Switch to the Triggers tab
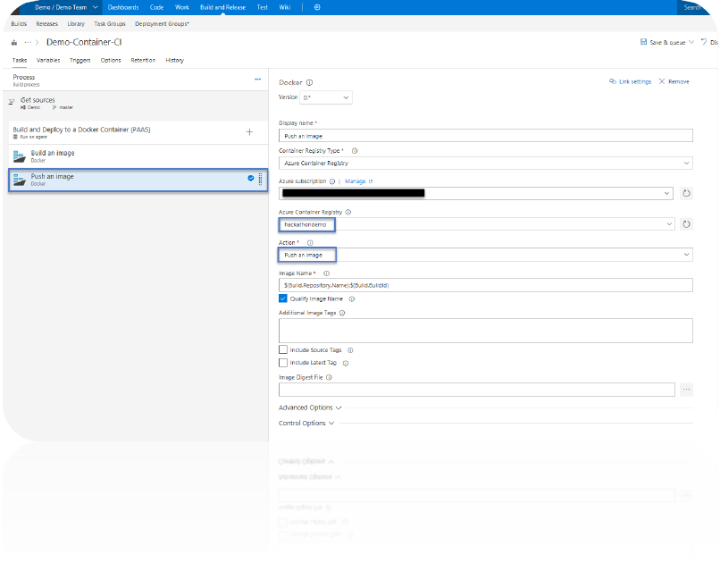Screen dimensions: 720x588 tap(80, 60)
